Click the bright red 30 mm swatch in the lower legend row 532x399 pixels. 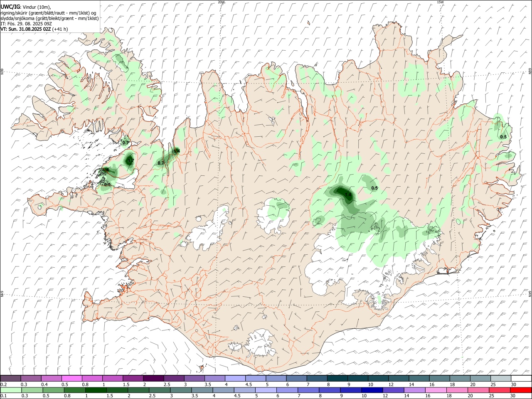coord(520,390)
